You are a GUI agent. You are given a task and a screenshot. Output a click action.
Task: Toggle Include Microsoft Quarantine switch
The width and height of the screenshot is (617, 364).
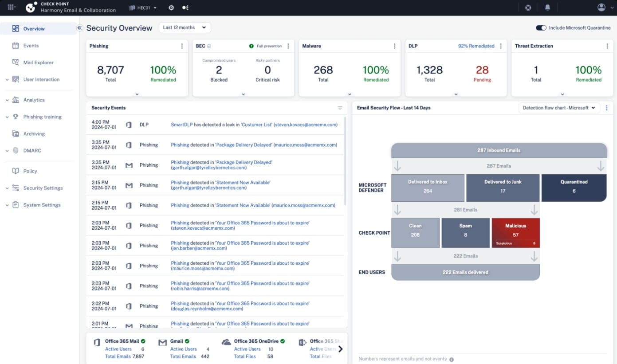[541, 28]
